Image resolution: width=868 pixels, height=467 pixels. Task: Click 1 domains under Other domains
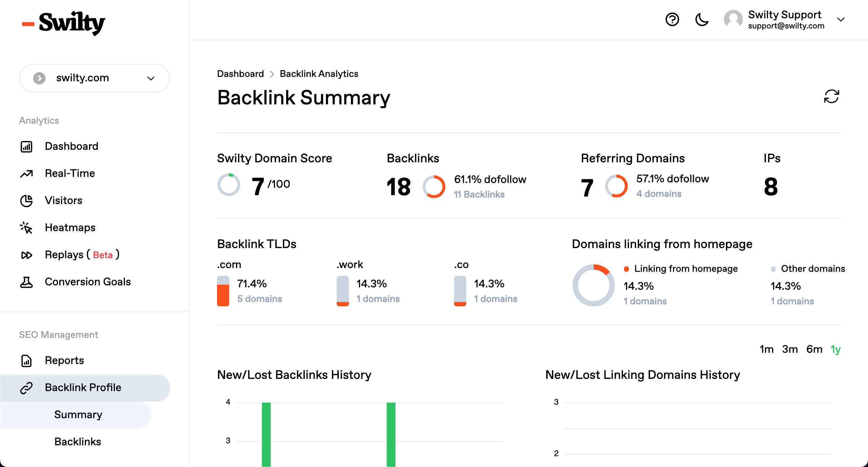point(792,301)
